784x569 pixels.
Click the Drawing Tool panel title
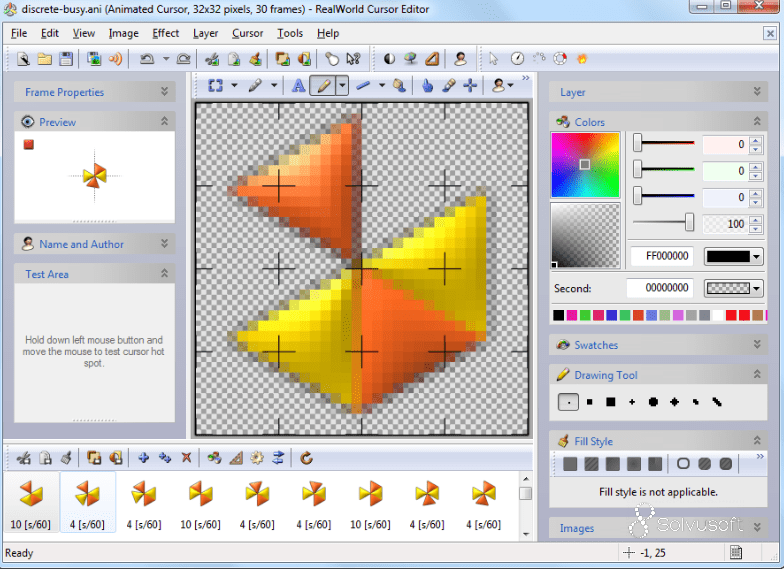606,375
